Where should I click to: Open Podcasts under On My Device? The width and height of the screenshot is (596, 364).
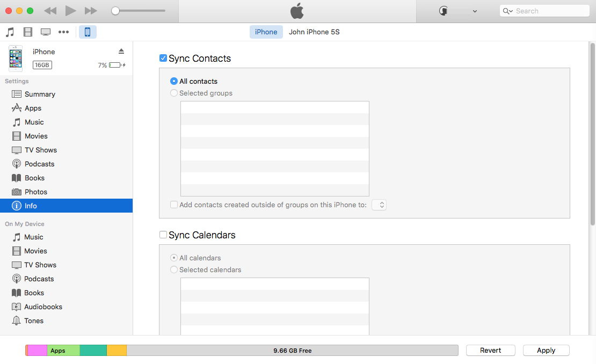pyautogui.click(x=66, y=279)
